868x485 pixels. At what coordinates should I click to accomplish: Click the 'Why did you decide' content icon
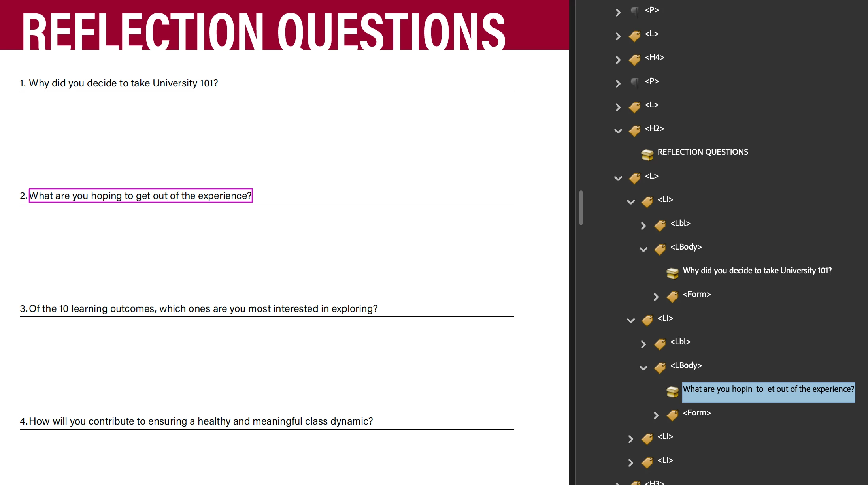673,273
